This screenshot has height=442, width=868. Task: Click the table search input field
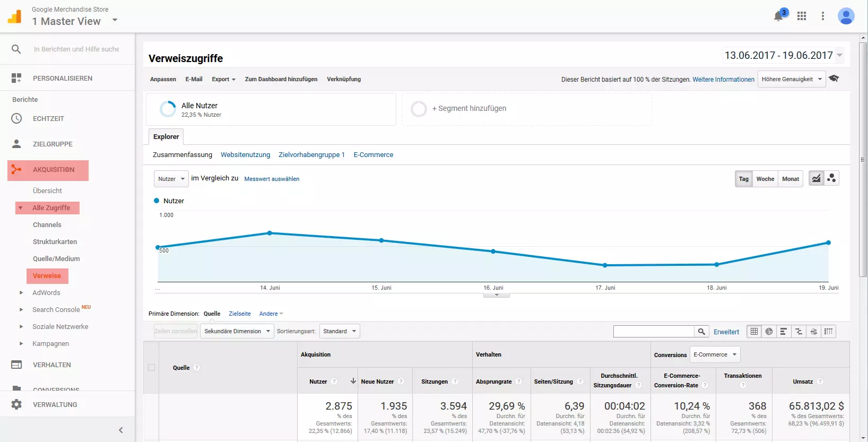[654, 332]
